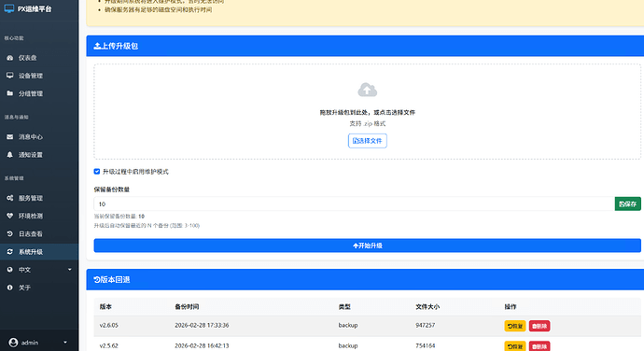Click the 消息中心 envelope icon

click(10, 137)
